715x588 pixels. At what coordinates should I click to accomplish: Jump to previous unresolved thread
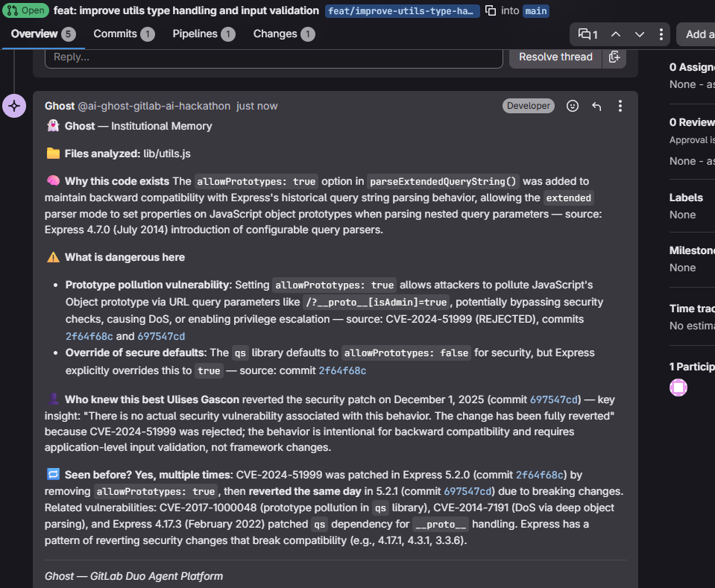coord(616,34)
